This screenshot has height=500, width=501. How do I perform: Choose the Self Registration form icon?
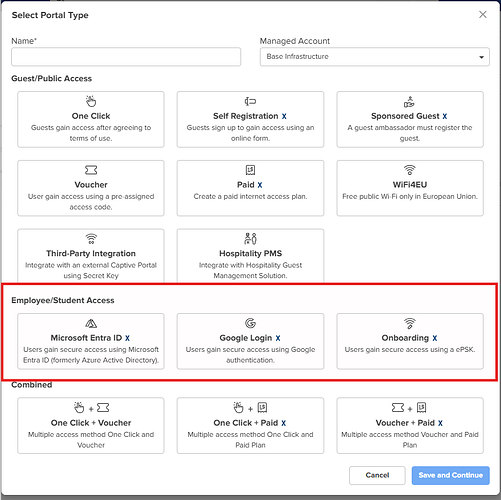click(x=250, y=101)
